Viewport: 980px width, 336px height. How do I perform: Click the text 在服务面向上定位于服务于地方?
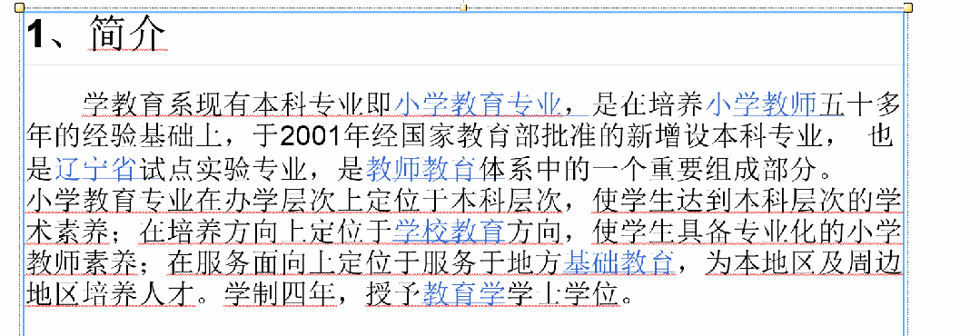click(x=364, y=263)
